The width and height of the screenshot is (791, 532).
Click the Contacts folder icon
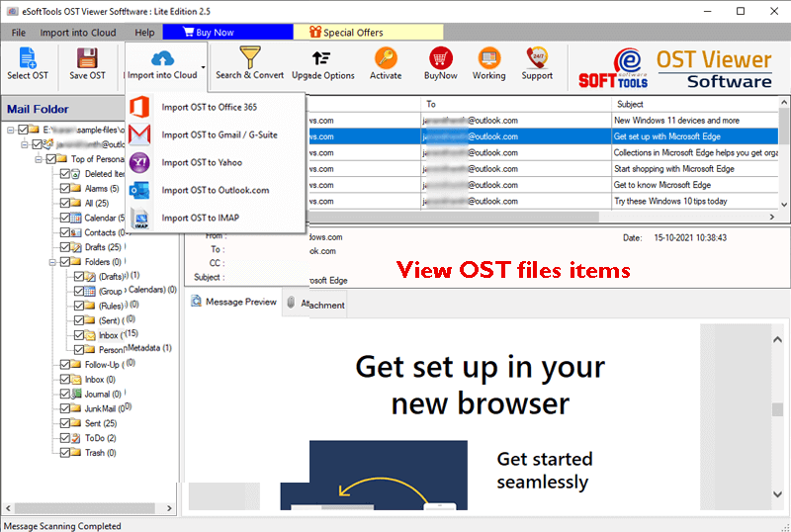[x=76, y=232]
